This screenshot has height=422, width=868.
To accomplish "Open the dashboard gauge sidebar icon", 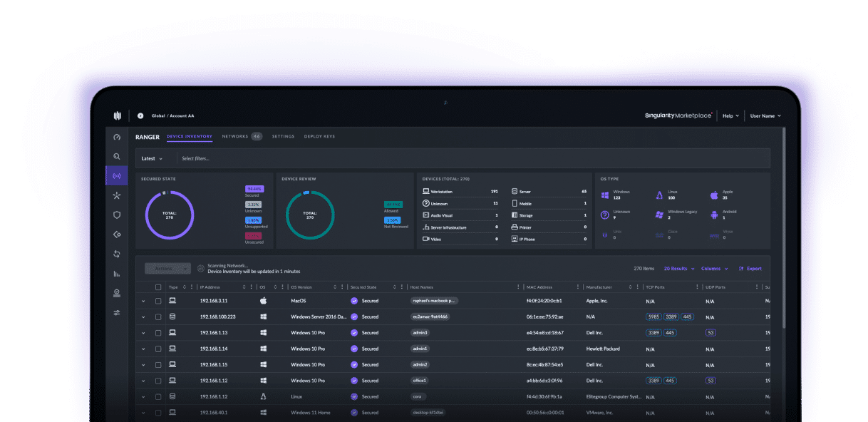I will pos(117,137).
